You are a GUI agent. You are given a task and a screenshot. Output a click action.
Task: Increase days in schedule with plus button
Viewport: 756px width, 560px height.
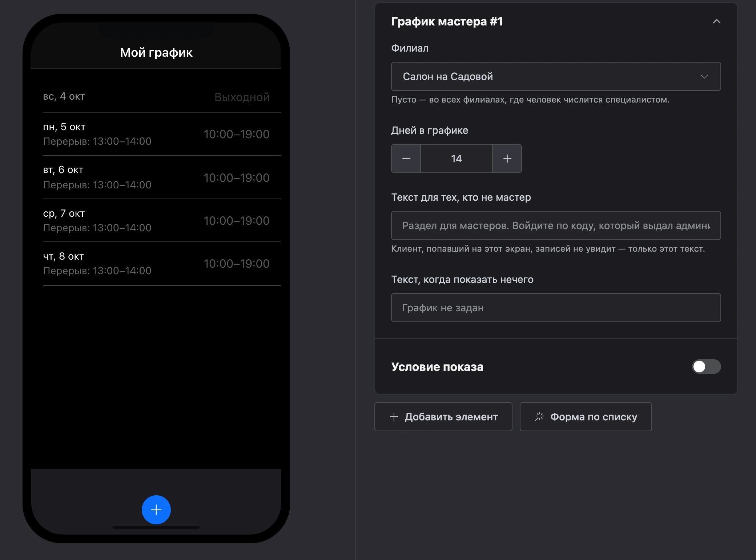pyautogui.click(x=507, y=159)
